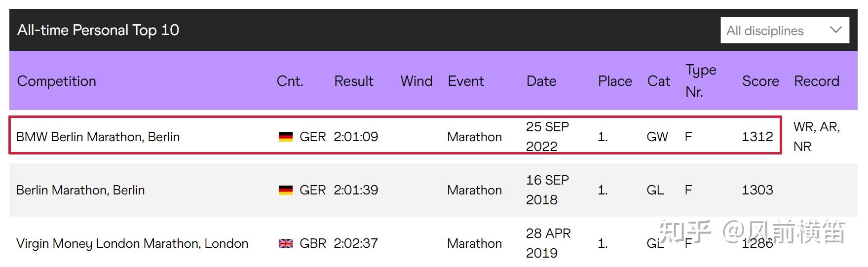
Task: Select the 2:01:09 result value
Action: click(356, 137)
